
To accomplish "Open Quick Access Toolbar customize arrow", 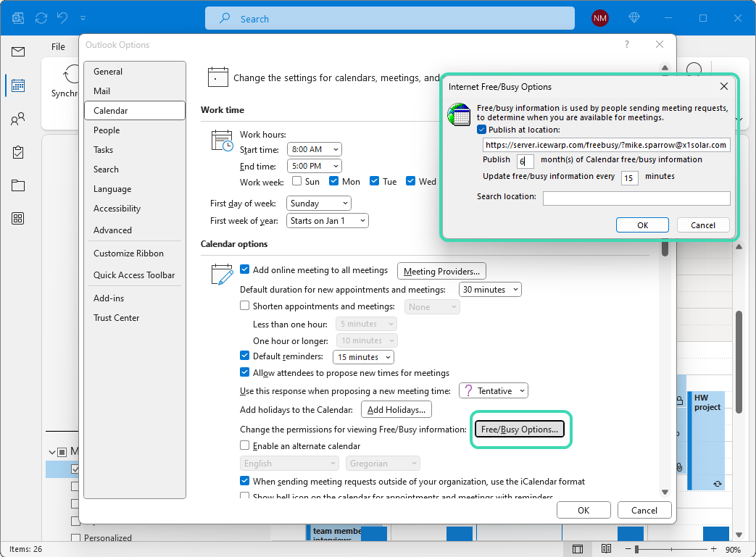I will (x=83, y=18).
